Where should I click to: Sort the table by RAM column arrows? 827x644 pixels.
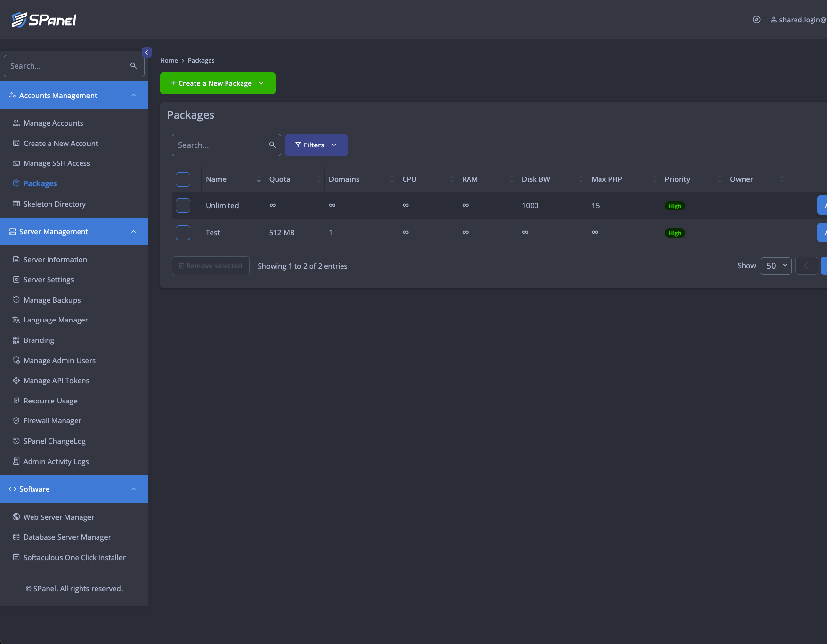pos(511,179)
